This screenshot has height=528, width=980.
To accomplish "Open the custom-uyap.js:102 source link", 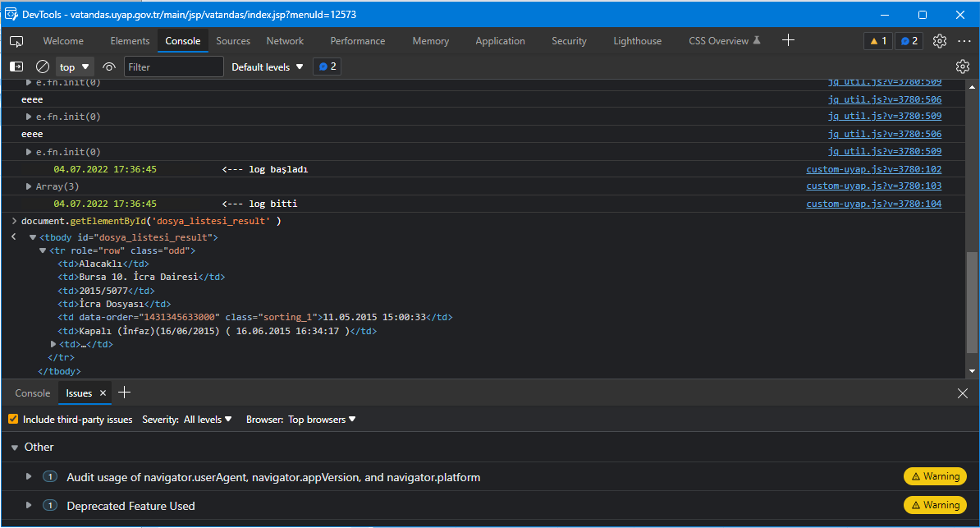I will [873, 169].
